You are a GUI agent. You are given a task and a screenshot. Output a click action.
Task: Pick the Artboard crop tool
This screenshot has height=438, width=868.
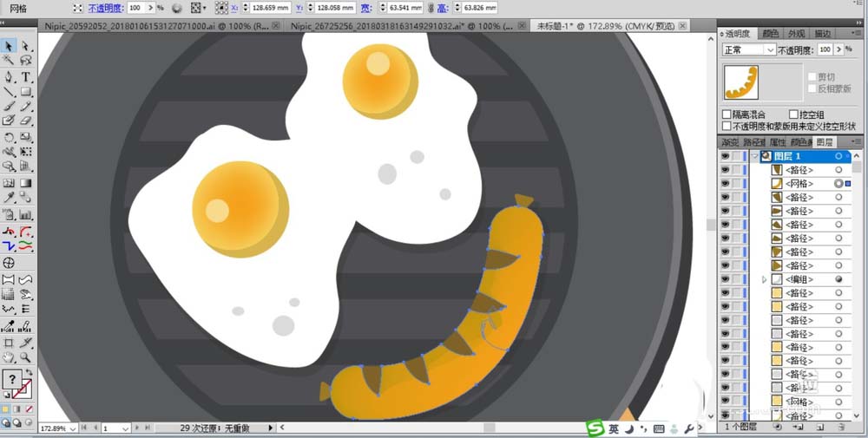pyautogui.click(x=9, y=343)
